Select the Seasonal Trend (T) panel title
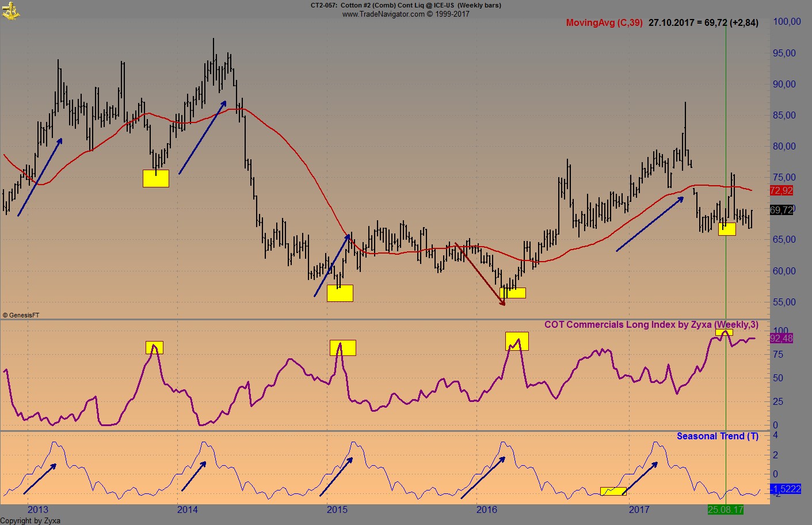 (717, 436)
